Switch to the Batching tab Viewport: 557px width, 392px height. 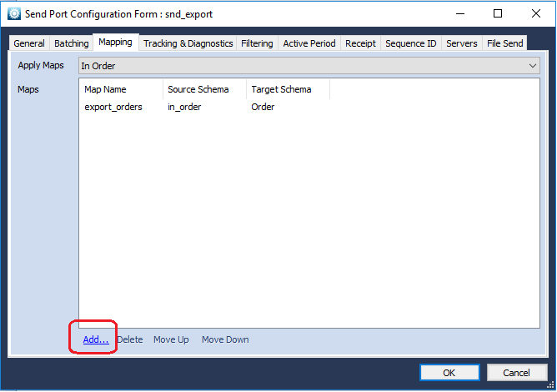point(72,43)
